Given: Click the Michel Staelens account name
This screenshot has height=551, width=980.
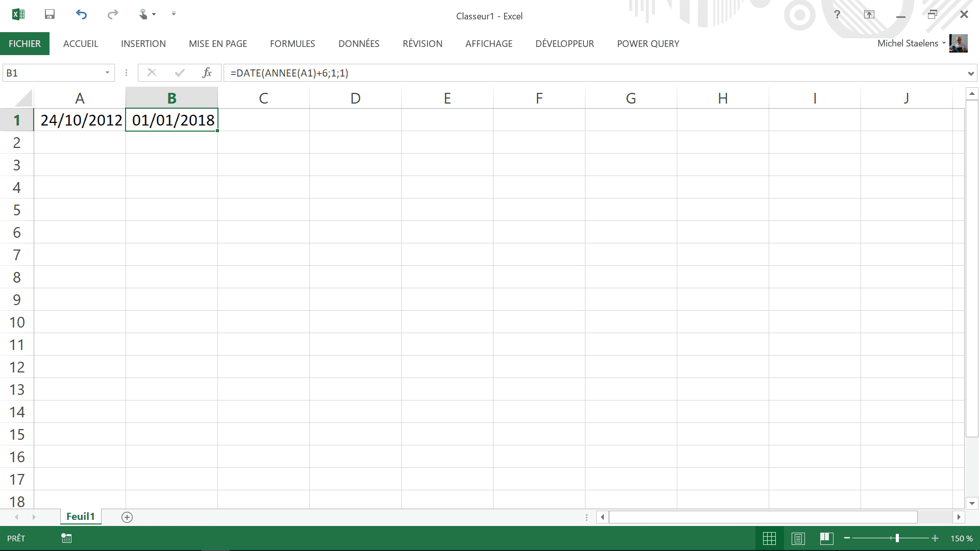Looking at the screenshot, I should [x=908, y=43].
